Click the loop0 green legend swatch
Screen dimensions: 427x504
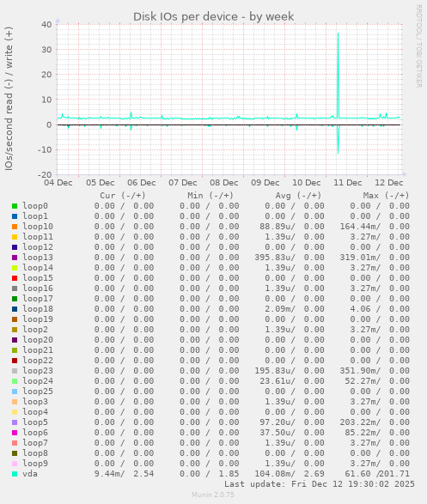(15, 206)
